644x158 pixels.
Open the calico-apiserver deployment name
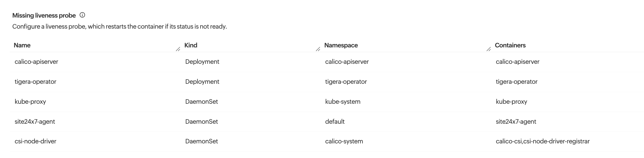[36, 62]
